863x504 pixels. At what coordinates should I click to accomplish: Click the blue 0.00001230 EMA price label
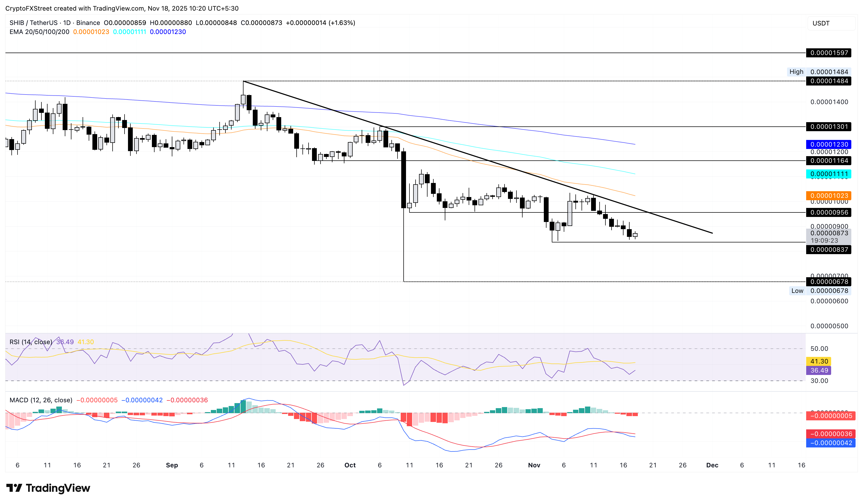pos(829,144)
